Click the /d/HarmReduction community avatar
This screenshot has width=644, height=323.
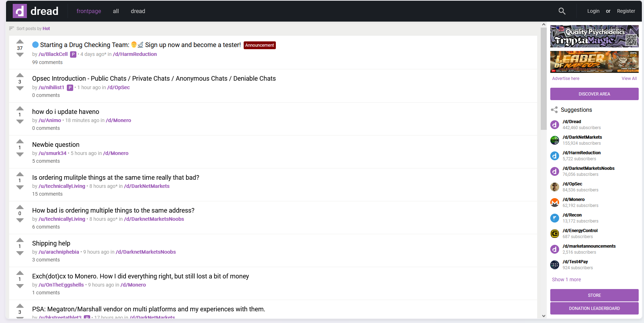click(555, 156)
